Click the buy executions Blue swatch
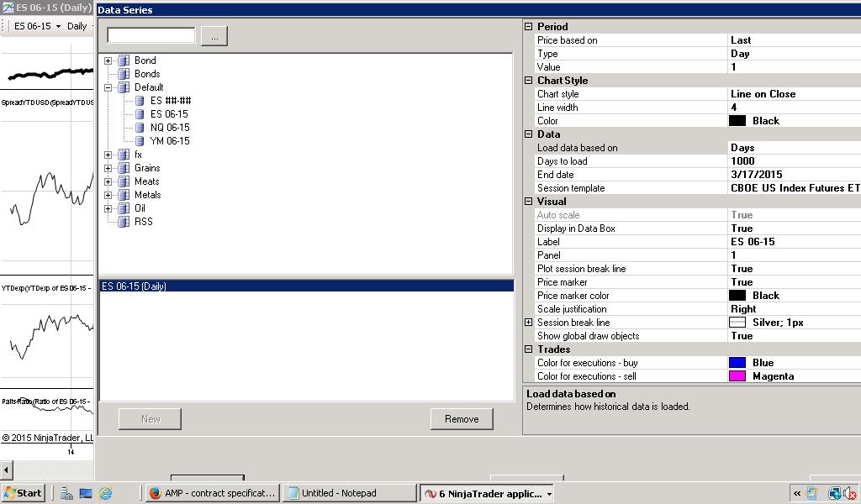The image size is (861, 504). 737,363
